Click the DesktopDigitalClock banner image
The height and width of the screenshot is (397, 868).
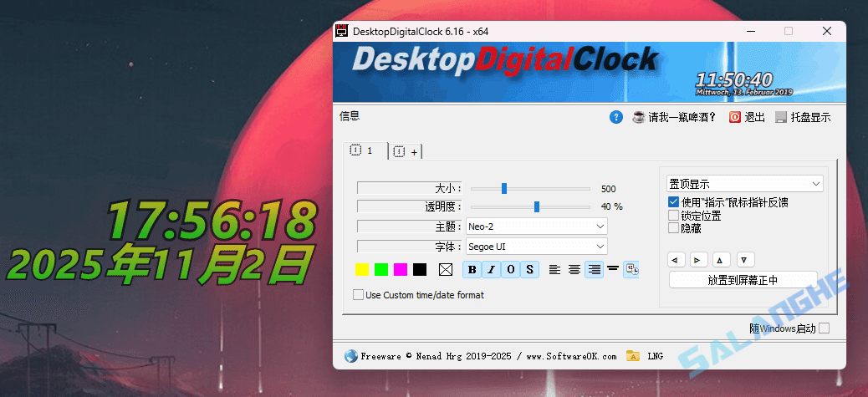point(589,72)
